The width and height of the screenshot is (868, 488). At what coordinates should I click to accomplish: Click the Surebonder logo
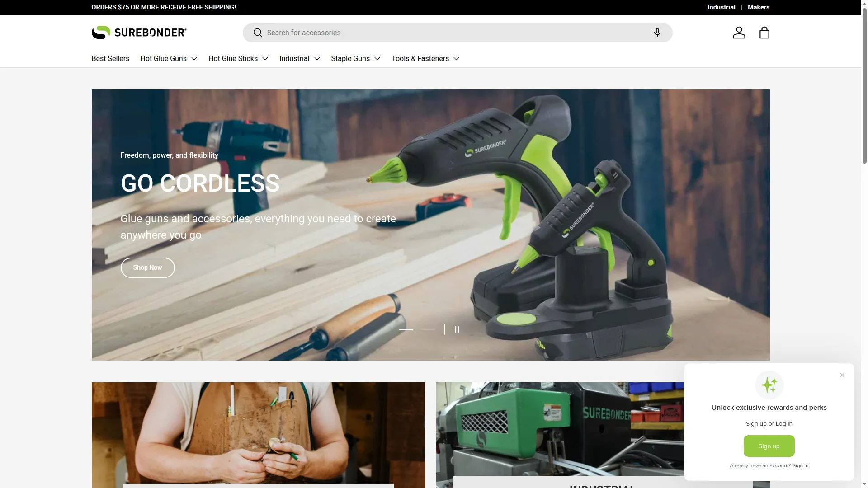tap(139, 33)
